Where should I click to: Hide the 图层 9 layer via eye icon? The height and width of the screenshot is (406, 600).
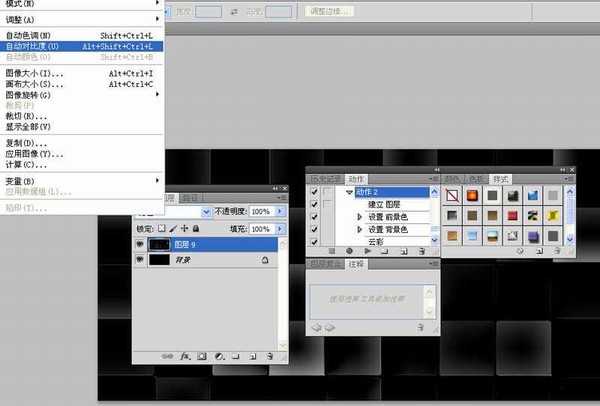point(140,243)
